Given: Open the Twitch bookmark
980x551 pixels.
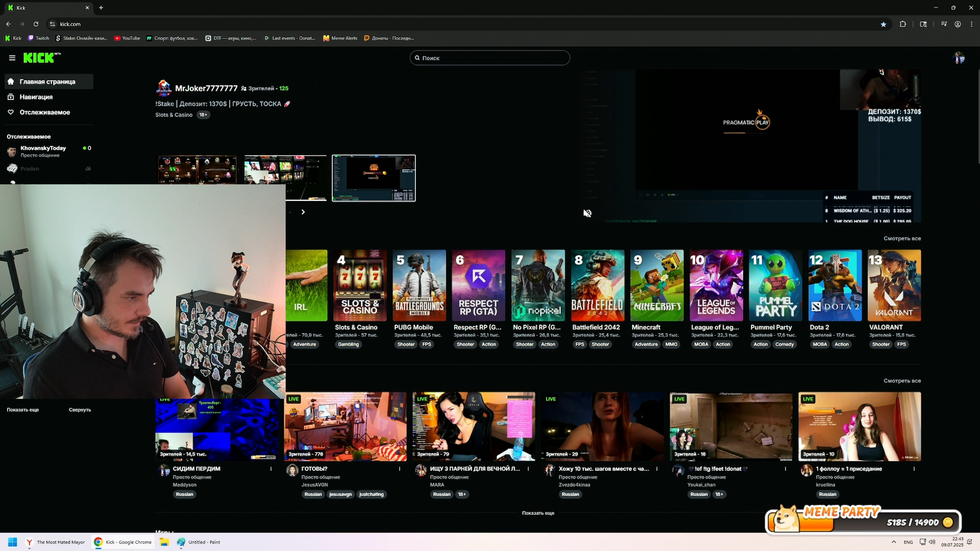Looking at the screenshot, I should 39,38.
